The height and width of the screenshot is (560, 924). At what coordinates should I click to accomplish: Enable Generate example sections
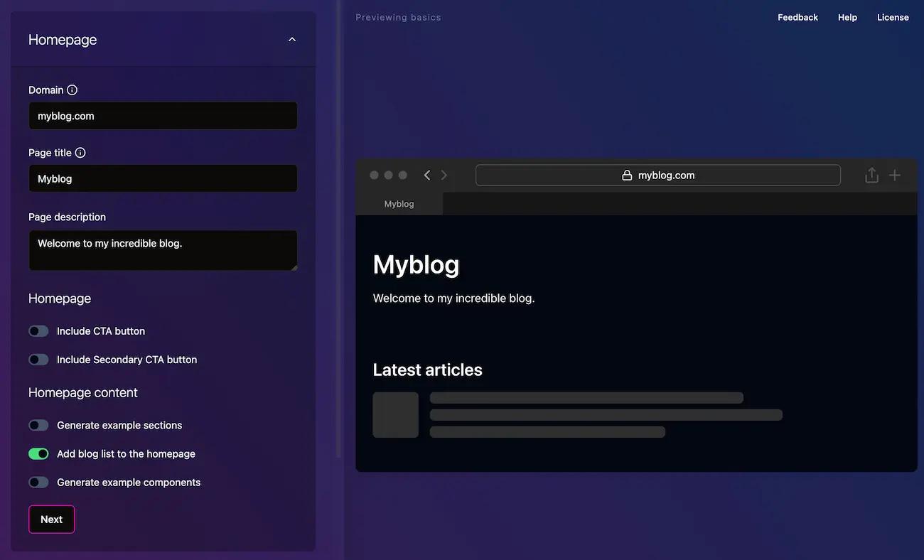click(38, 424)
